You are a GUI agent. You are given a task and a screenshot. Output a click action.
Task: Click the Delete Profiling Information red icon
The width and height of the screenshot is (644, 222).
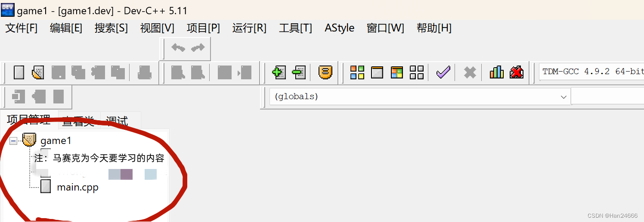[x=516, y=72]
